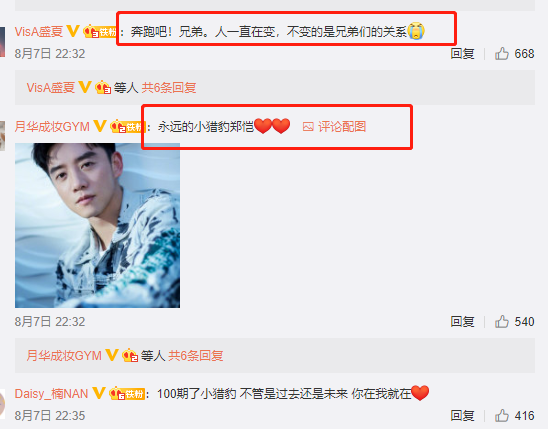The image size is (548, 429).
Task: Reply to 月华成妆GYM's comment via 回复
Action: pos(462,321)
